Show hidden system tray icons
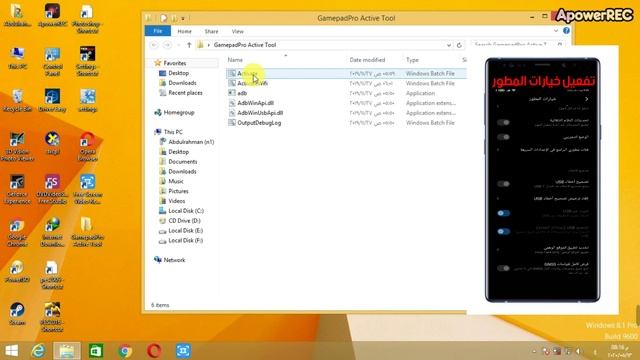 [534, 351]
